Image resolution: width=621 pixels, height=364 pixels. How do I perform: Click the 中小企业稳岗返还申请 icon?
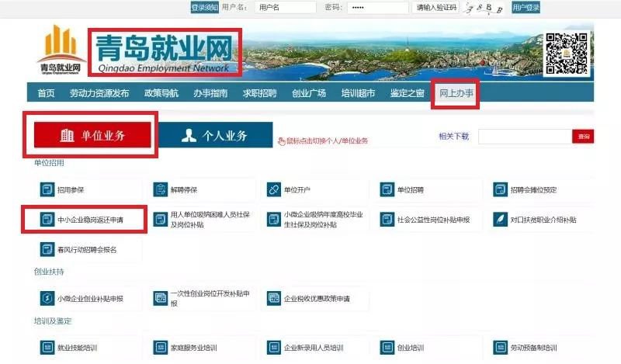click(x=47, y=220)
